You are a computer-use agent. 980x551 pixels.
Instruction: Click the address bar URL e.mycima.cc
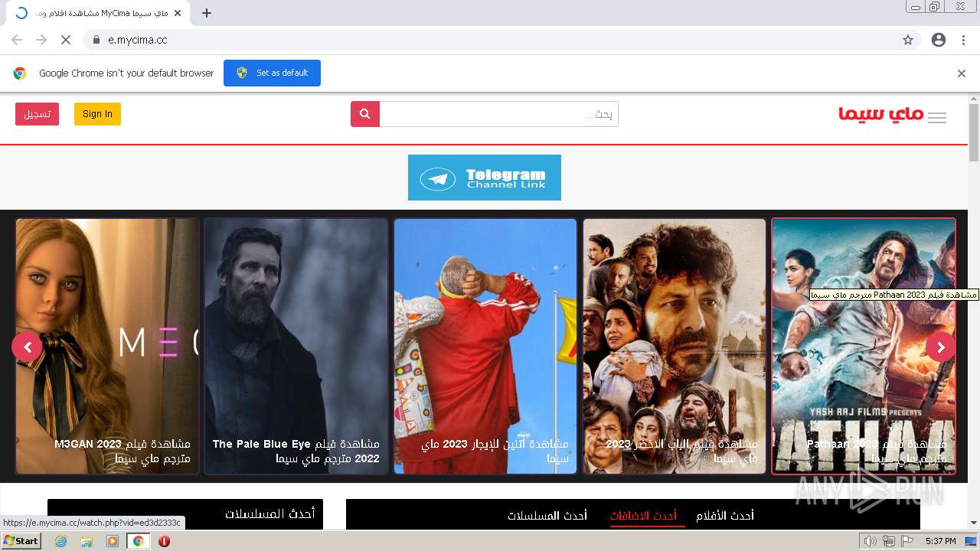click(x=138, y=40)
